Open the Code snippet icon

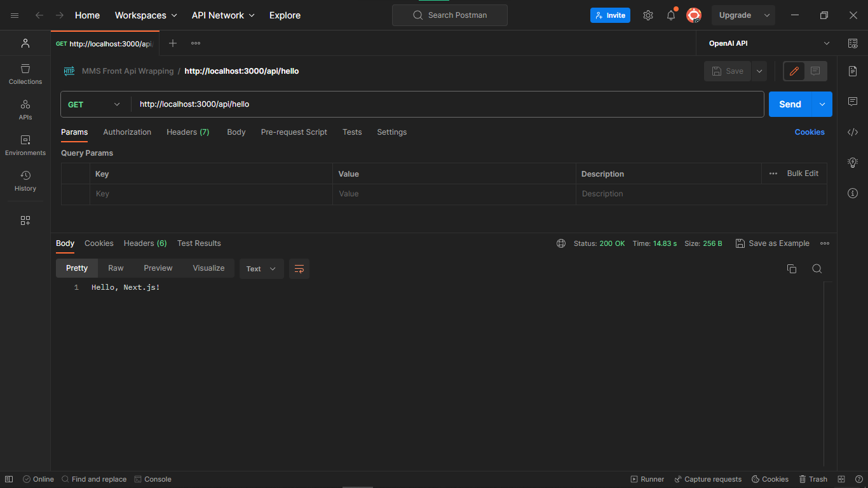point(853,132)
